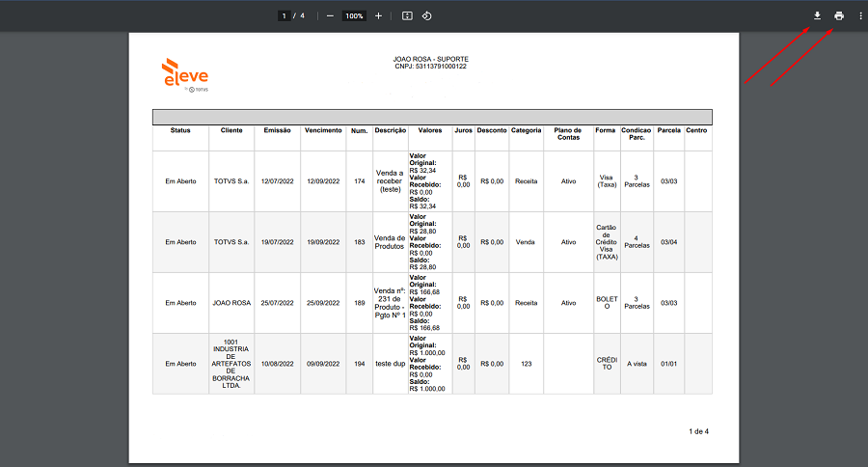Select the Cliente column header
Viewport: 868px width, 467px height.
tap(231, 130)
